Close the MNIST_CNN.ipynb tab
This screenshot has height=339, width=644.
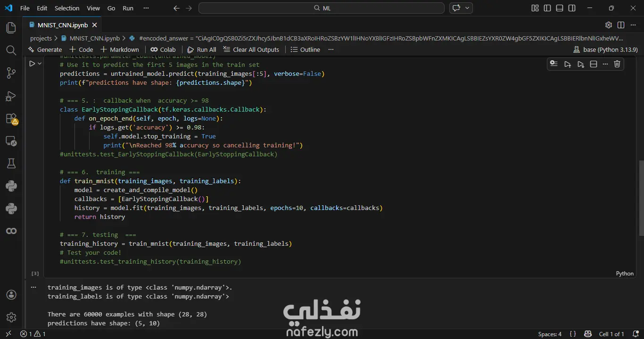[x=95, y=25]
